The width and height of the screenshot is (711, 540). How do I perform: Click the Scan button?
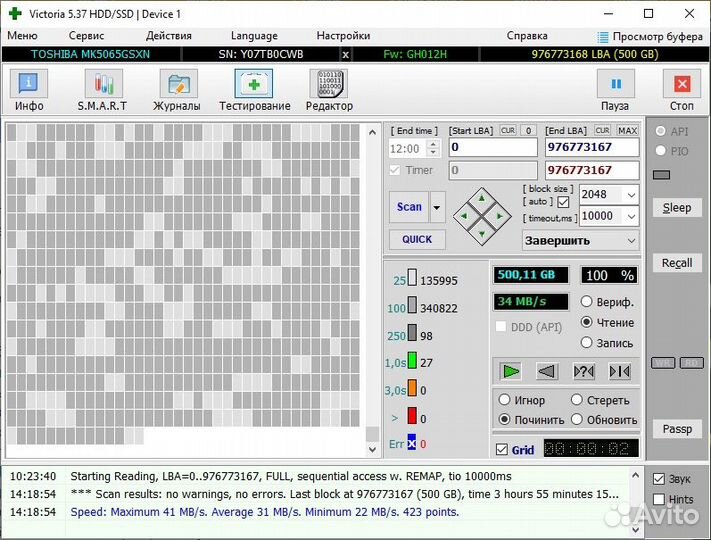409,207
